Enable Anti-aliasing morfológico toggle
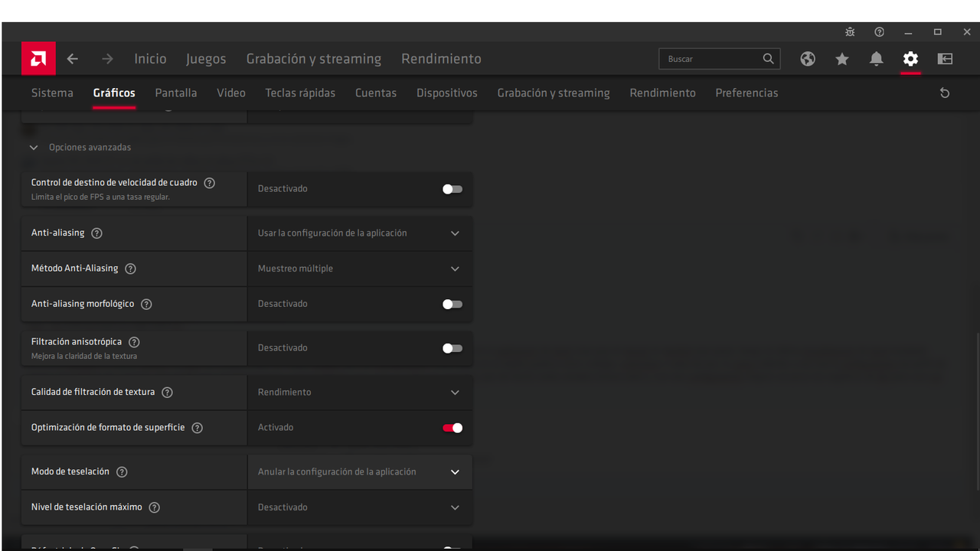 pos(452,304)
